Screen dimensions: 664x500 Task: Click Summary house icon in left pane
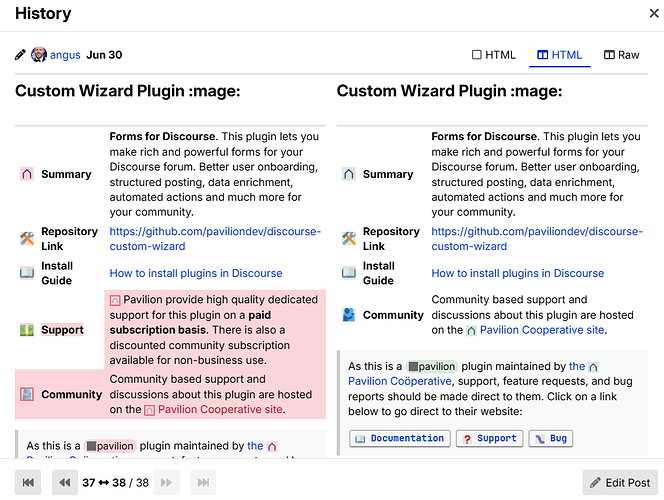coord(27,174)
